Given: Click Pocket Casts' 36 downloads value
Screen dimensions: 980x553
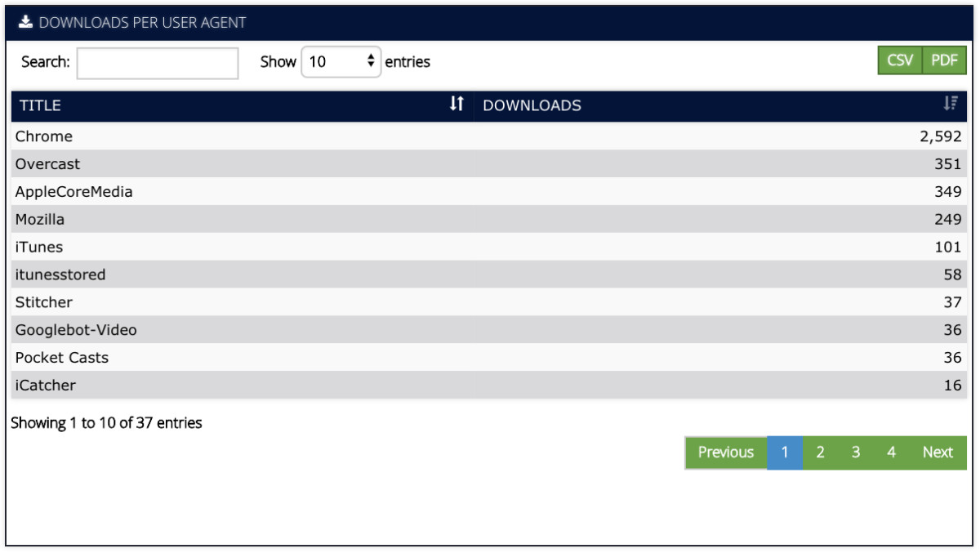Looking at the screenshot, I should point(953,358).
